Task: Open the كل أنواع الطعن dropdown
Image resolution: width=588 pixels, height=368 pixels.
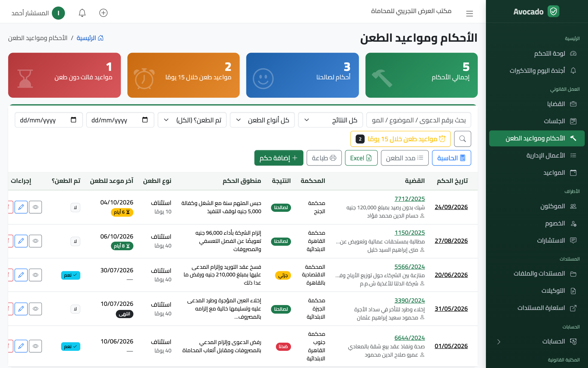Action: [262, 120]
